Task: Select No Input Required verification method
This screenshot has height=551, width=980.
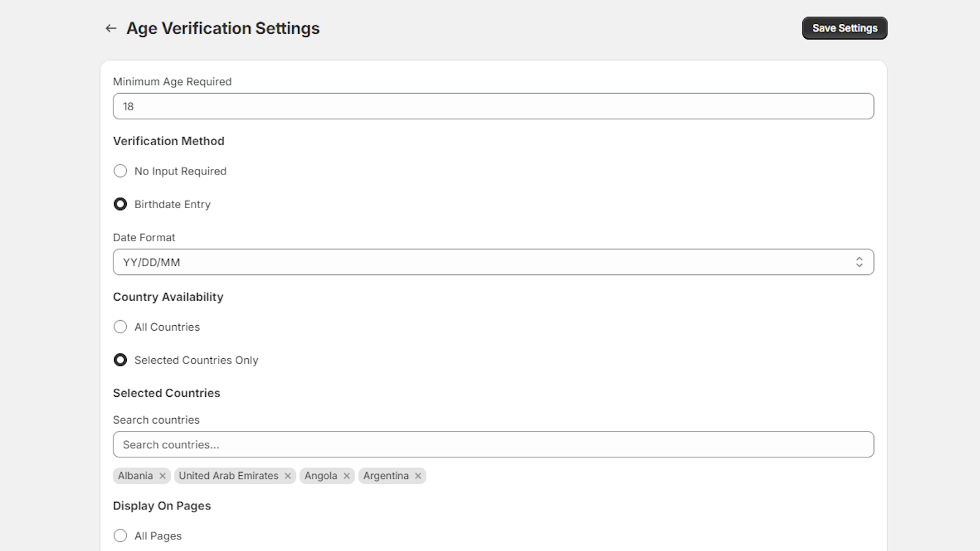Action: (x=120, y=171)
